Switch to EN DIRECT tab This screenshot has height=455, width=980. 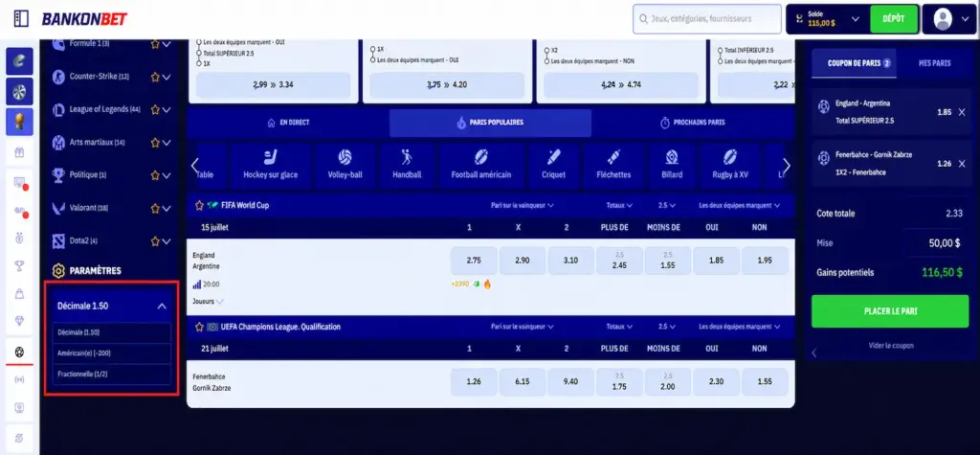(x=288, y=123)
